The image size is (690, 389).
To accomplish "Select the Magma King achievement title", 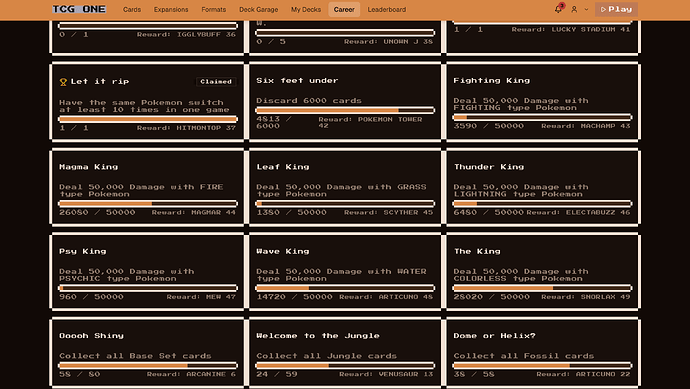I will click(x=88, y=167).
